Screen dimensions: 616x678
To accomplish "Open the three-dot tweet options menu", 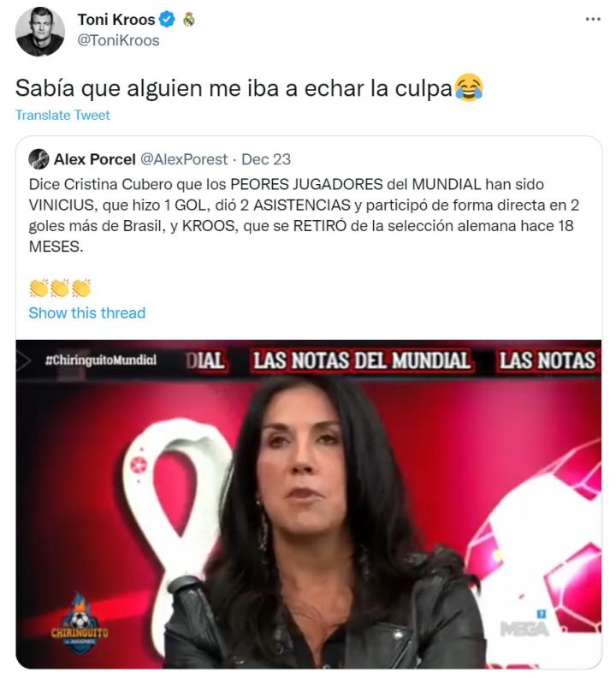I will [593, 19].
